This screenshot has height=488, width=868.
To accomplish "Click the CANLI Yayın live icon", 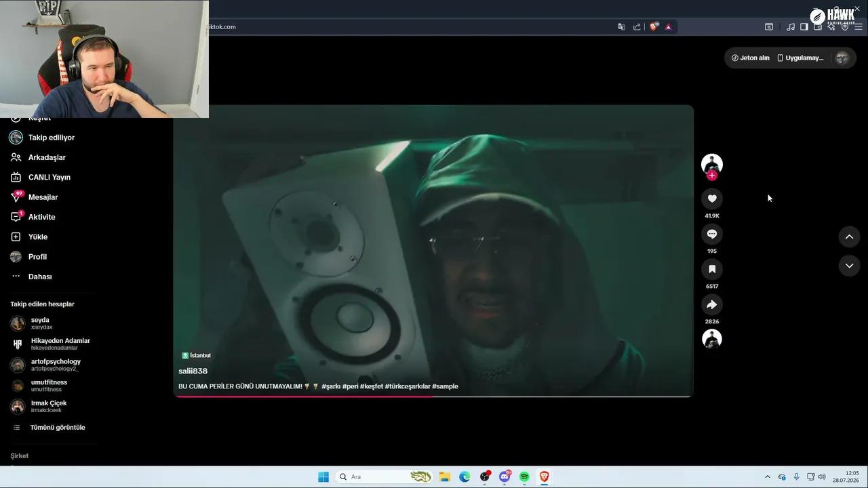I will click(x=16, y=178).
